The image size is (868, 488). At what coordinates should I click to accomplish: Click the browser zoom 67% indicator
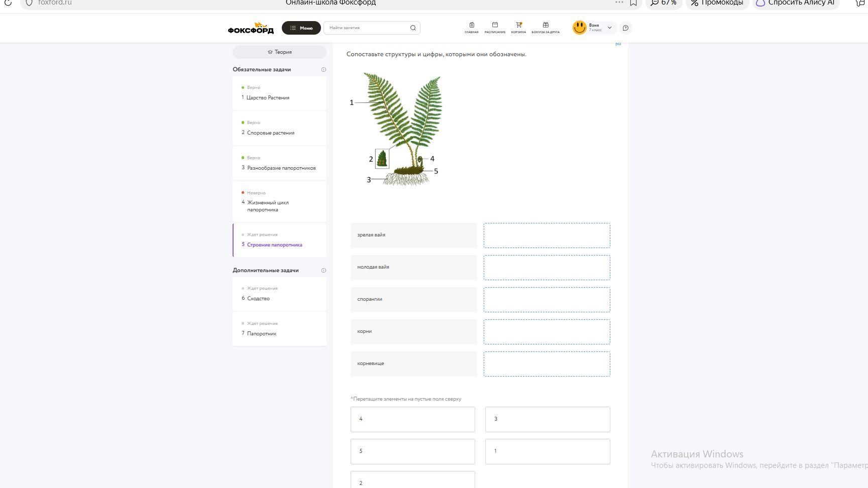coord(664,3)
